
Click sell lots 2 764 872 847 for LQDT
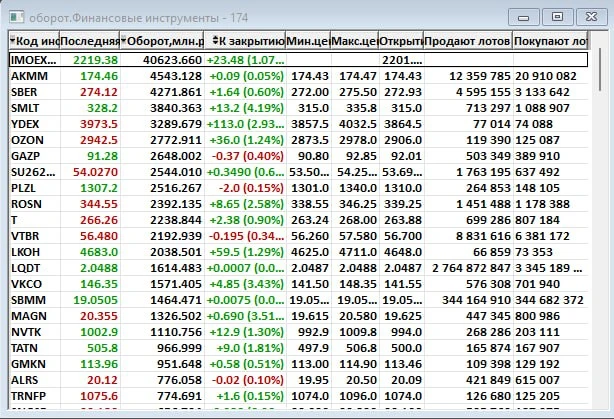tap(471, 268)
